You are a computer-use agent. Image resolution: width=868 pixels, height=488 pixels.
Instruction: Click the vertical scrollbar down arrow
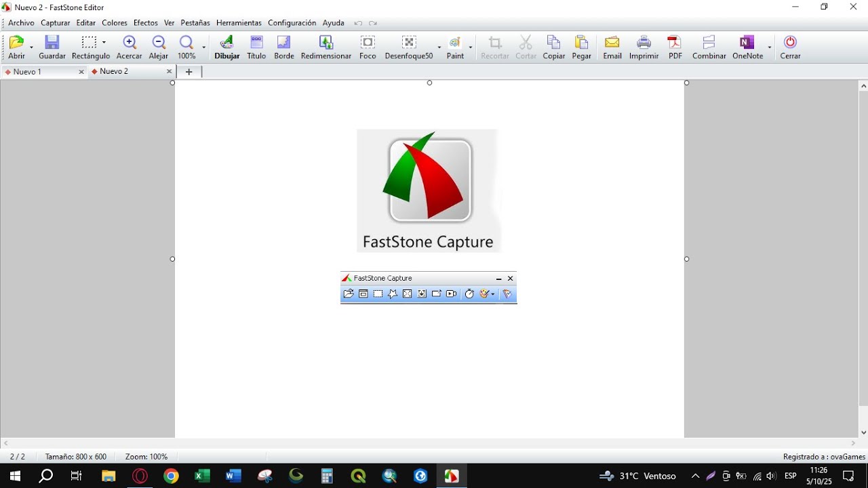[863, 432]
